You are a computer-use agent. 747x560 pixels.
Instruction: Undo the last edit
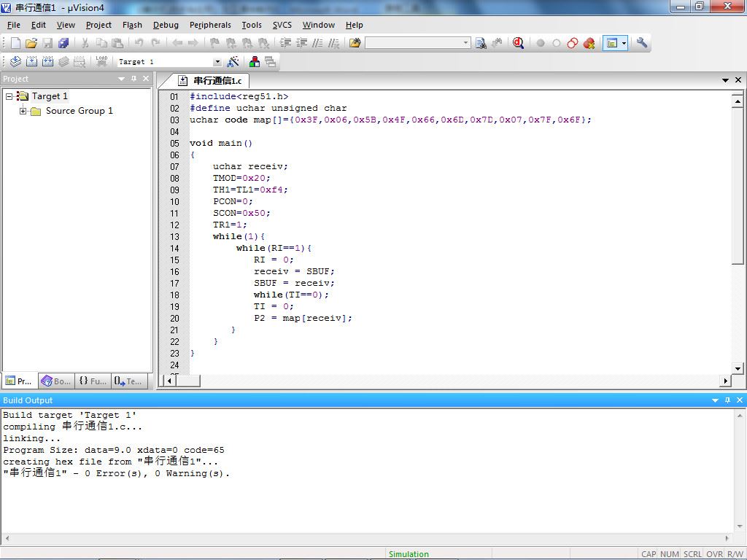tap(139, 43)
